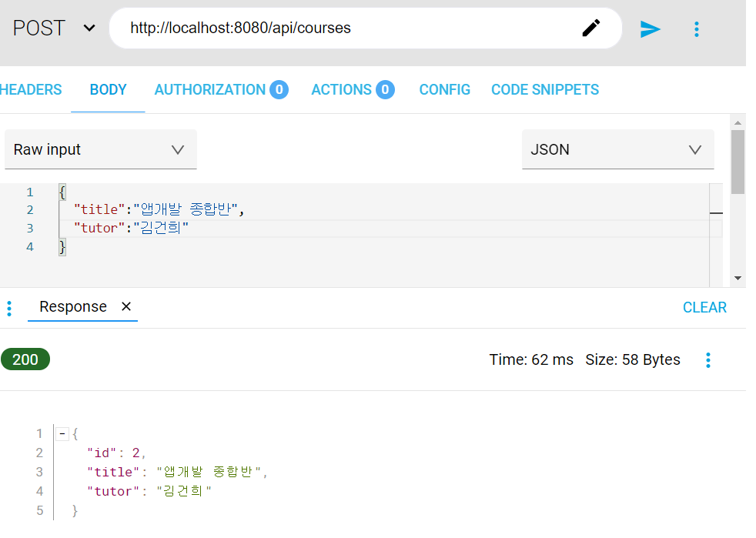The height and width of the screenshot is (538, 756).
Task: Click the editor minimap area of body
Action: coord(716,234)
